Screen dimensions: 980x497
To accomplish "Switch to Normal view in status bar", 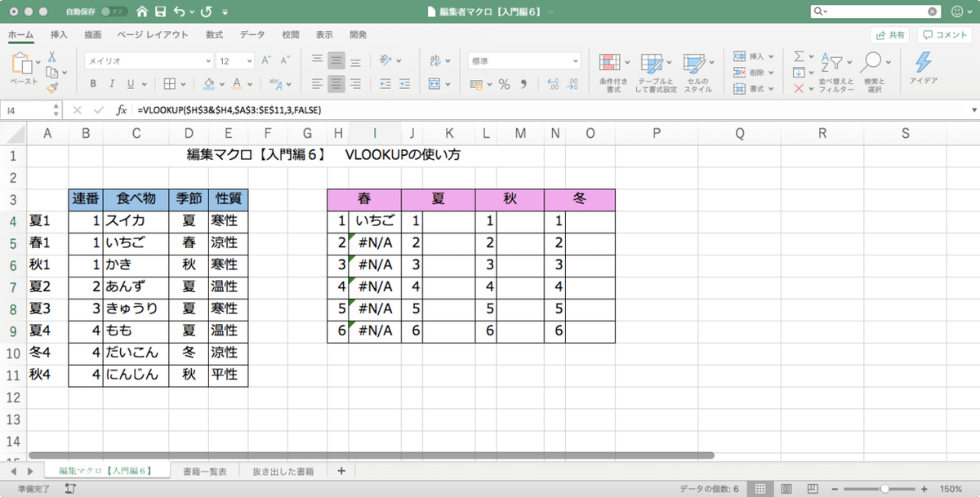I will tap(760, 488).
